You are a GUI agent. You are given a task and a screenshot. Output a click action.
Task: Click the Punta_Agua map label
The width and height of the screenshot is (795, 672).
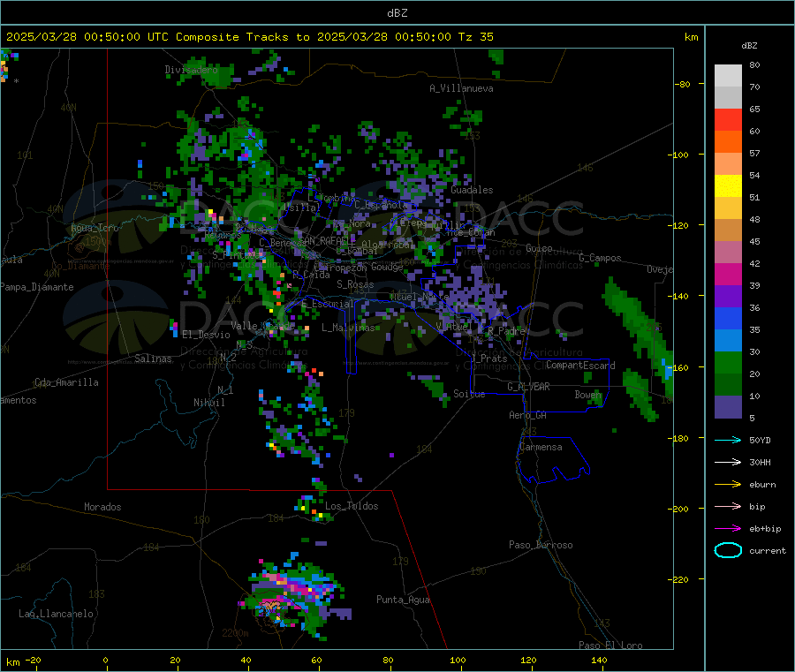[x=403, y=600]
